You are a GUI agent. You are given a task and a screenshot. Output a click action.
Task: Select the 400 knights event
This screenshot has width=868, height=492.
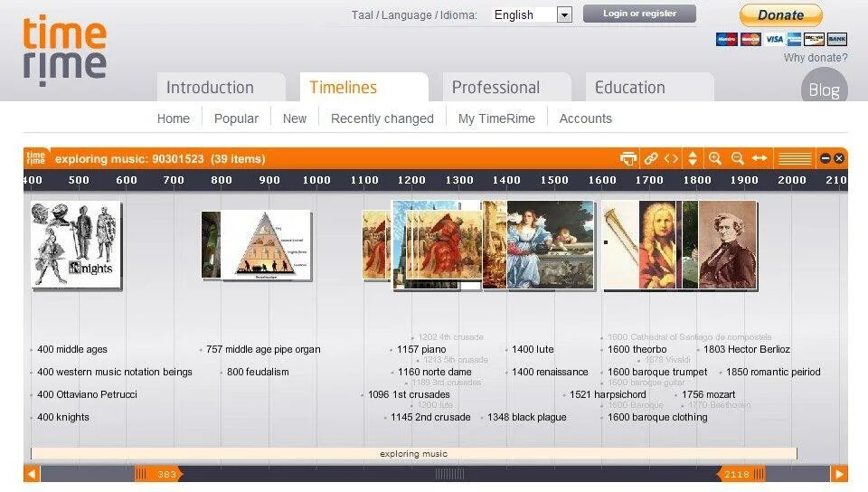click(x=63, y=417)
